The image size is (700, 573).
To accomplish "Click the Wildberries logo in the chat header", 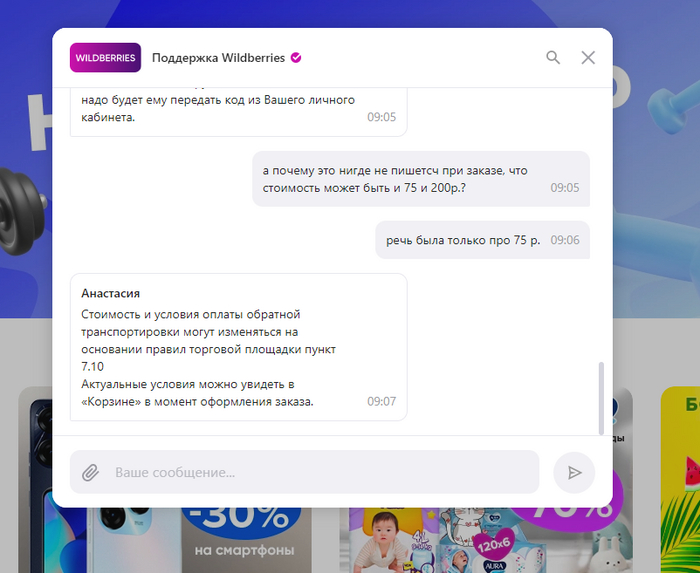I will [105, 58].
